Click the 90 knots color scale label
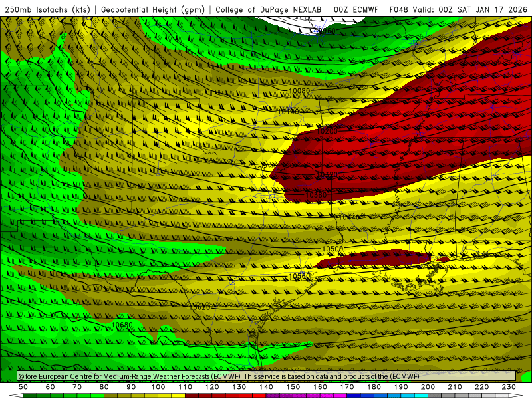This screenshot has height=399, width=532. [131, 387]
